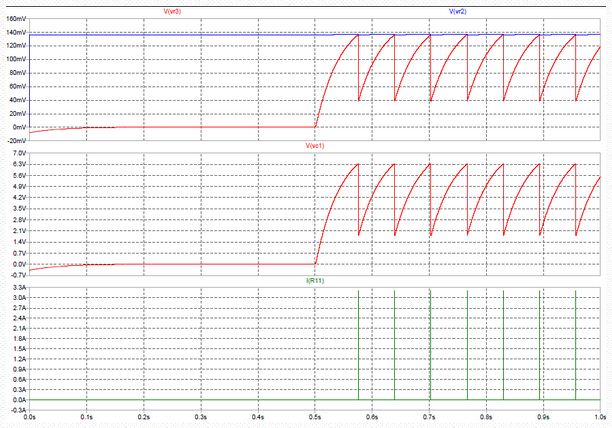
Task: Click the 0.0V tick on middle pane axis
Action: [17, 265]
